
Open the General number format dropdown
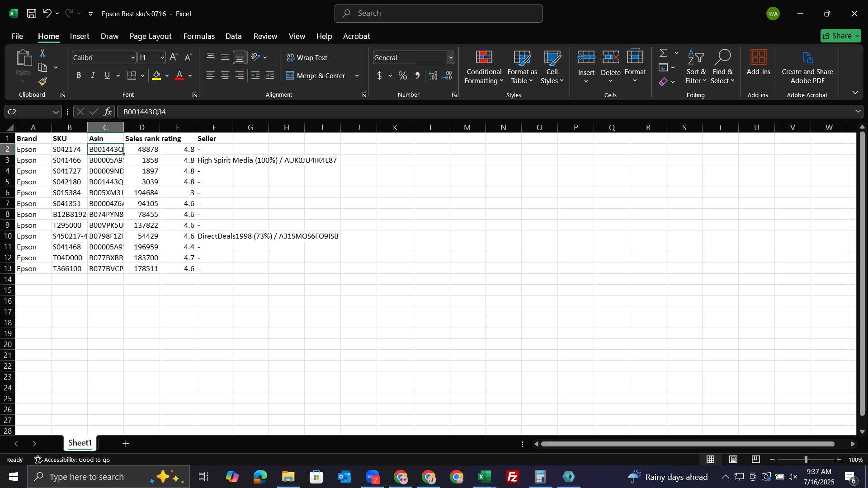451,57
